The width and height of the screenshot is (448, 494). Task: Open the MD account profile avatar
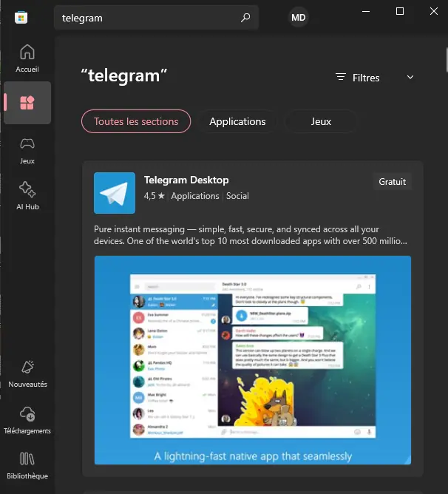[298, 17]
